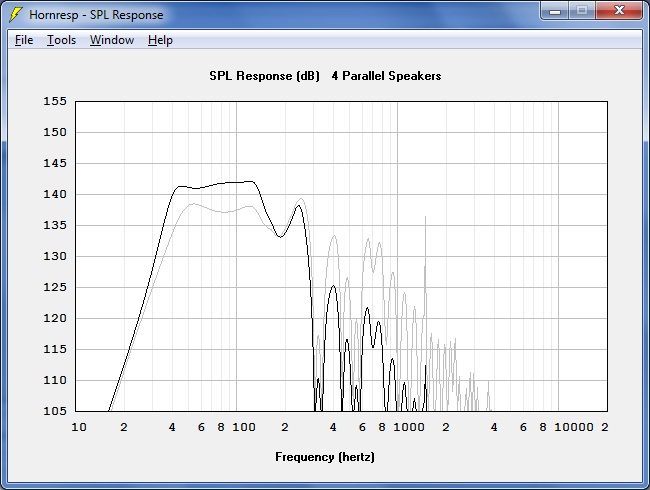Viewport: 650px width, 490px height.
Task: Click the 105 dB y-axis label
Action: click(x=55, y=411)
